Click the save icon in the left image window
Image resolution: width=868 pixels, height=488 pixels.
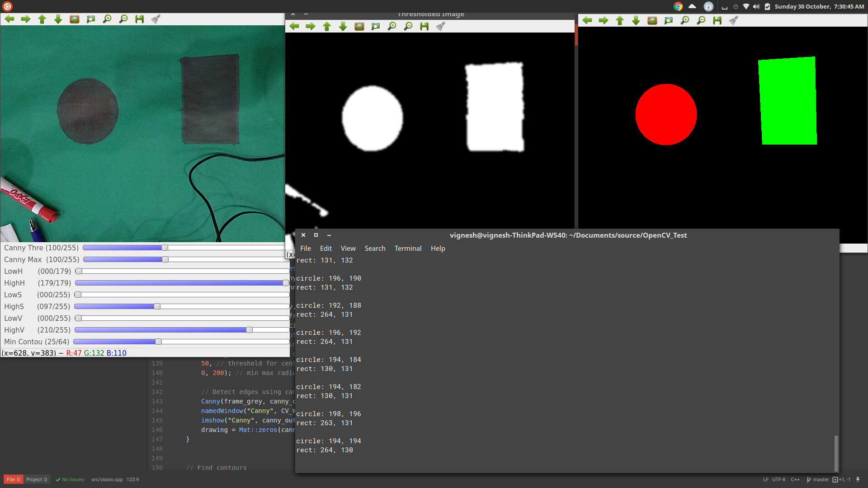pyautogui.click(x=140, y=19)
